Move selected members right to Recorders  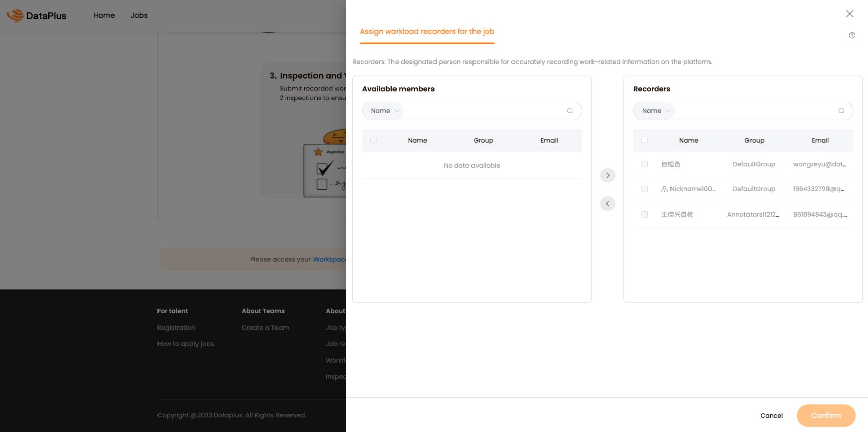[607, 175]
